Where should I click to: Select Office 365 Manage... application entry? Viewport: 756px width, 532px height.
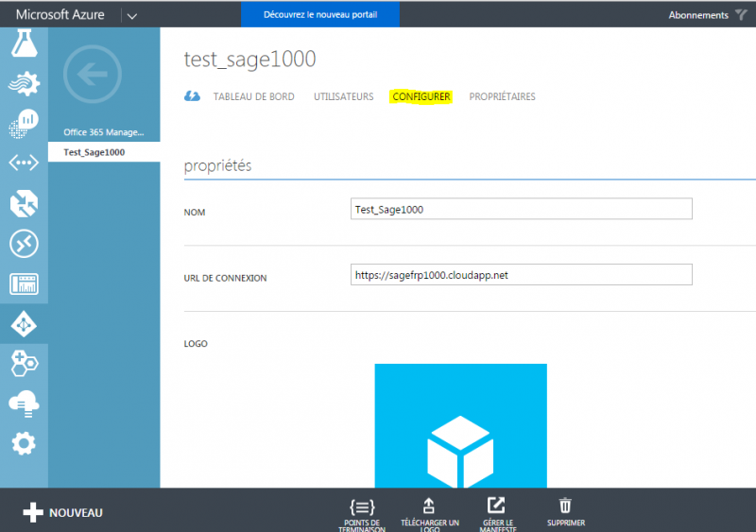(104, 132)
